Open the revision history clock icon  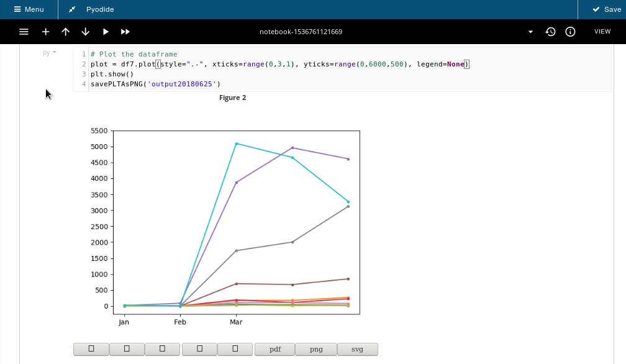coord(550,32)
